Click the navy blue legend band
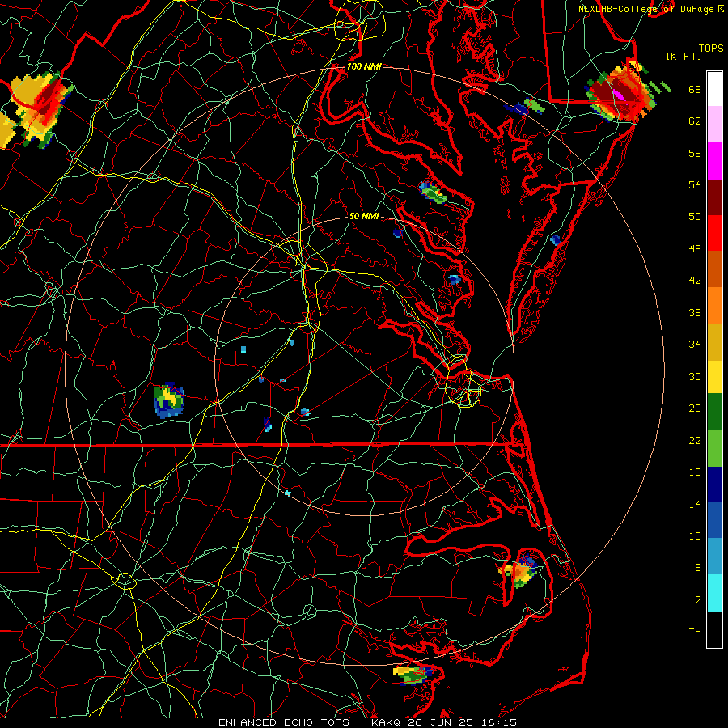 coord(714,485)
